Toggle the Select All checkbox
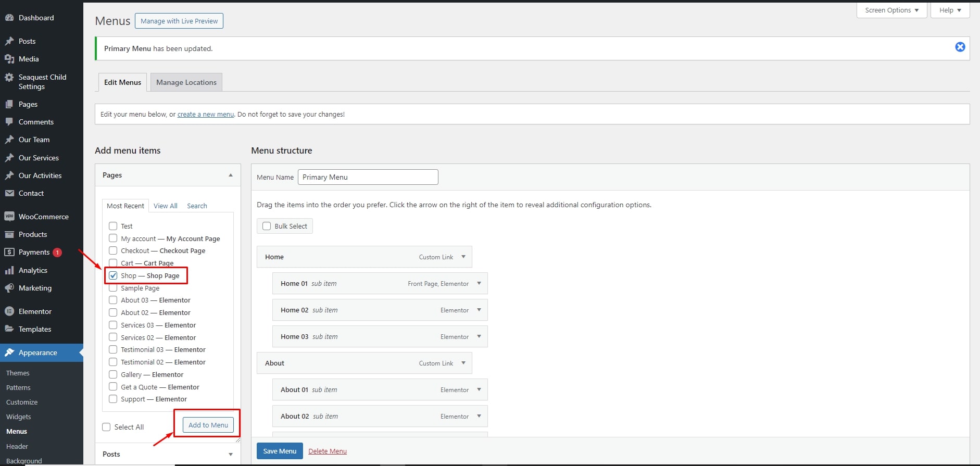The width and height of the screenshot is (980, 466). 106,427
